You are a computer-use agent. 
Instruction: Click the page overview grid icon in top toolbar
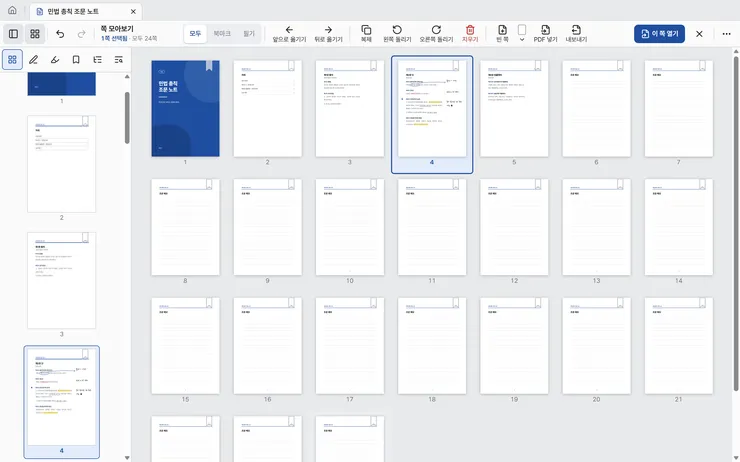pyautogui.click(x=35, y=34)
